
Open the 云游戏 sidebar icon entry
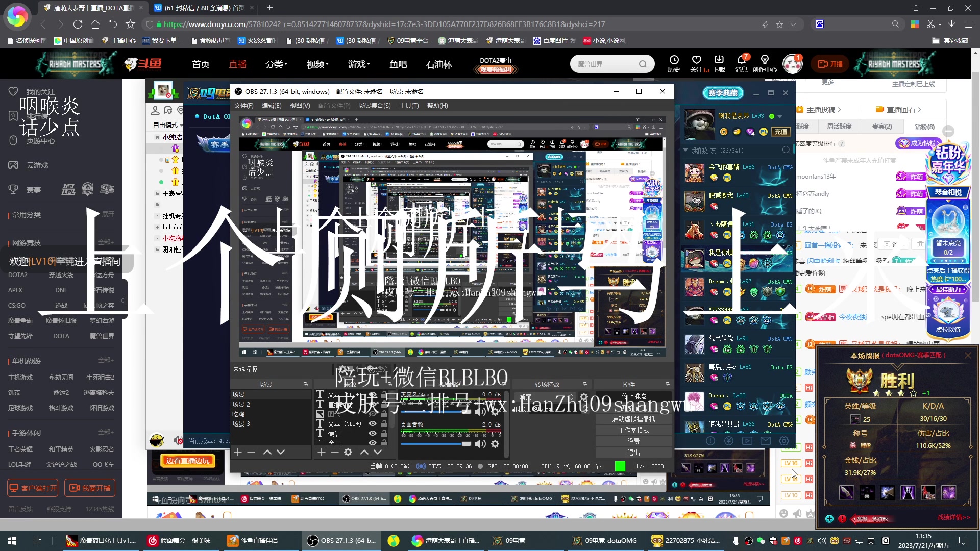[13, 165]
